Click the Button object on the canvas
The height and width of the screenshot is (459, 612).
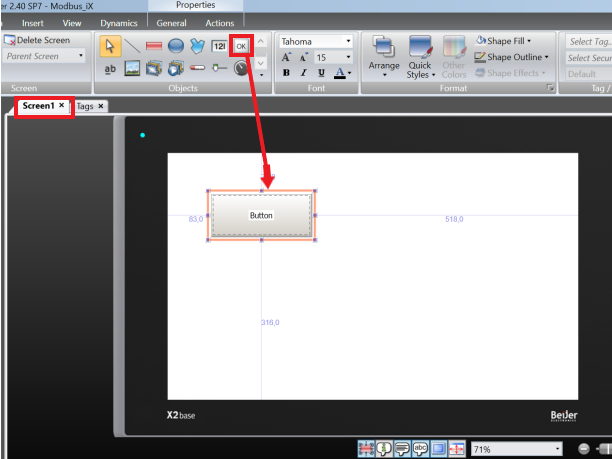click(x=261, y=215)
